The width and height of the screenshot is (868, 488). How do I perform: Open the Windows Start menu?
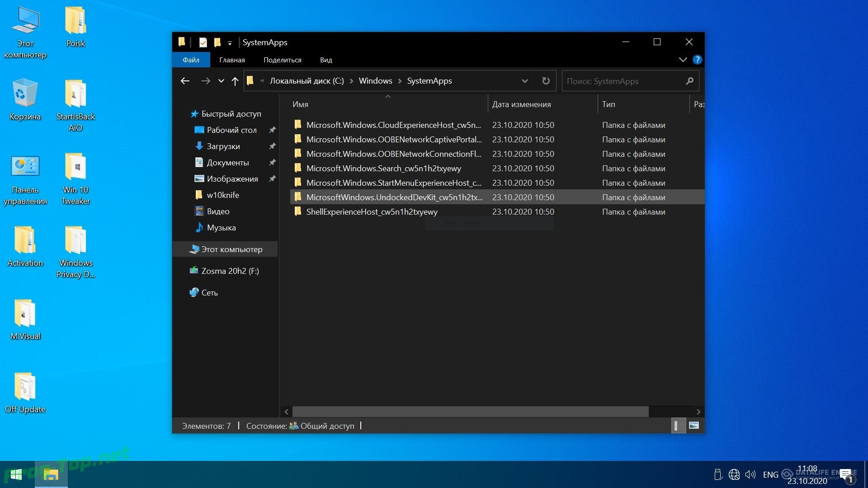pyautogui.click(x=17, y=474)
